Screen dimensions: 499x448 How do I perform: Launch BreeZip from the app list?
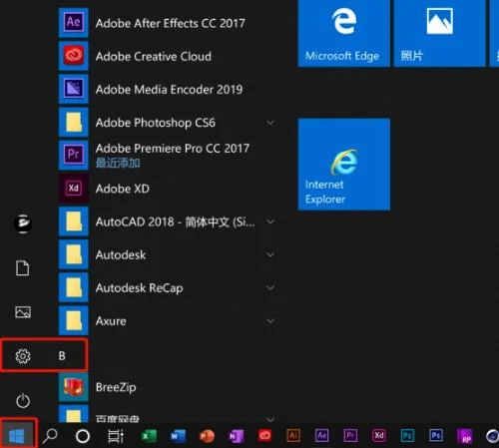(168, 387)
